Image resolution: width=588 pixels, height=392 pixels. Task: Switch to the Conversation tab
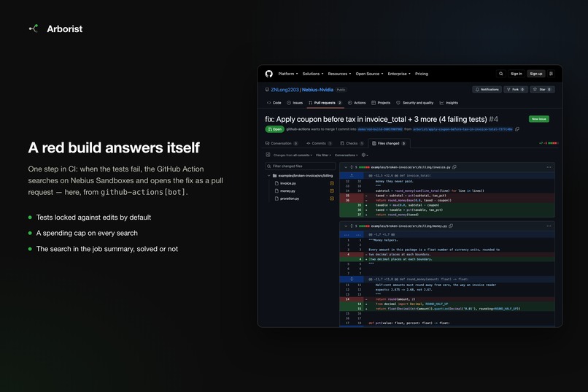click(x=282, y=143)
